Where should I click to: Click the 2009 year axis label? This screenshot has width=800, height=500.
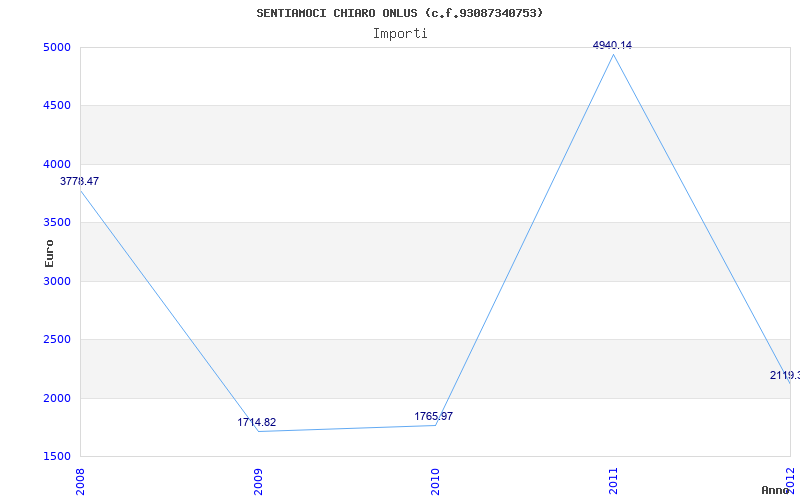258,481
